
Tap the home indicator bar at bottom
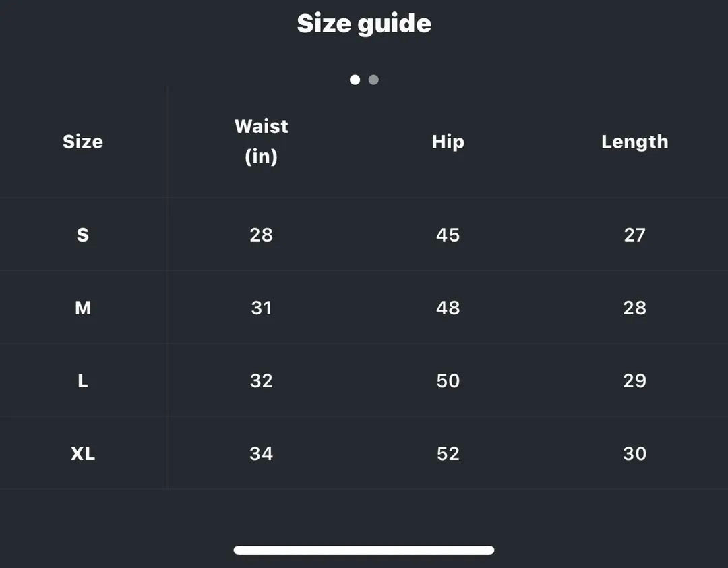[x=364, y=550]
